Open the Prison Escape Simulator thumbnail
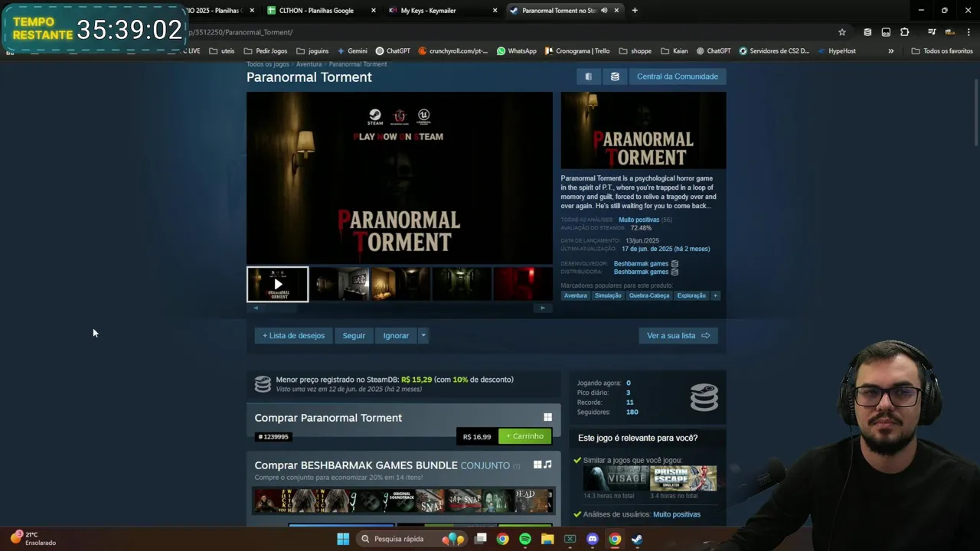Viewport: 980px width, 551px height. pos(683,478)
